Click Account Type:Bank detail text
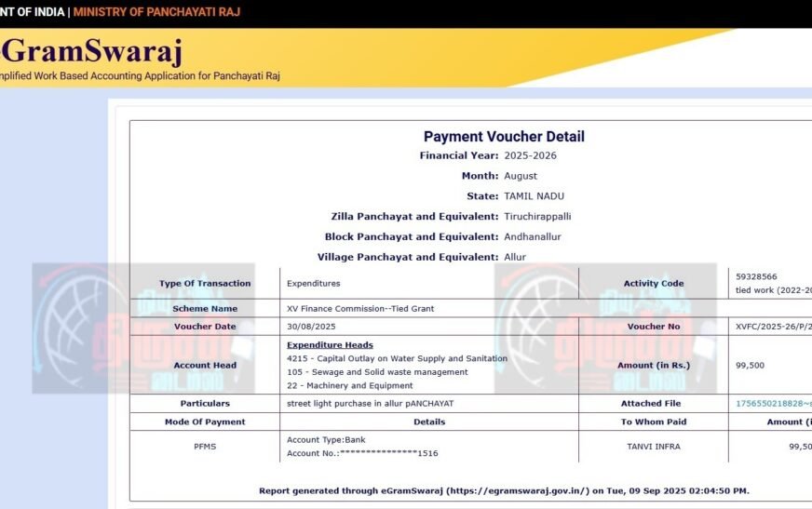This screenshot has width=812, height=509. (326, 440)
